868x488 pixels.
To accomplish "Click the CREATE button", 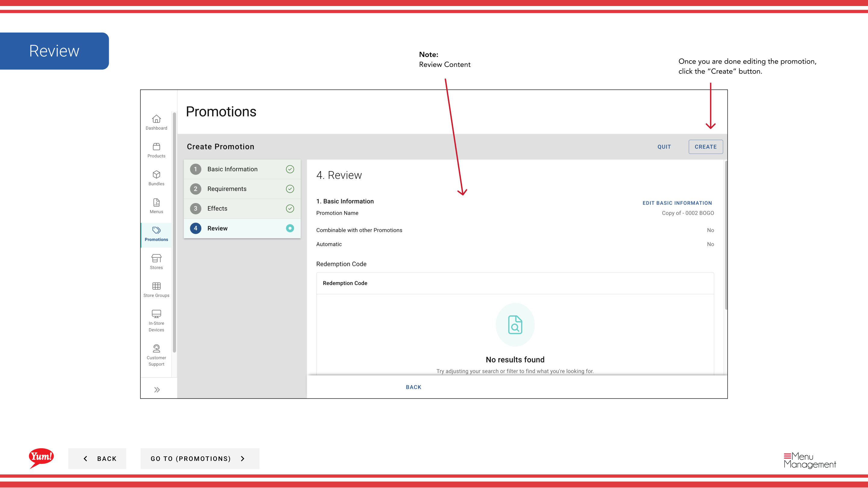I will pos(706,147).
